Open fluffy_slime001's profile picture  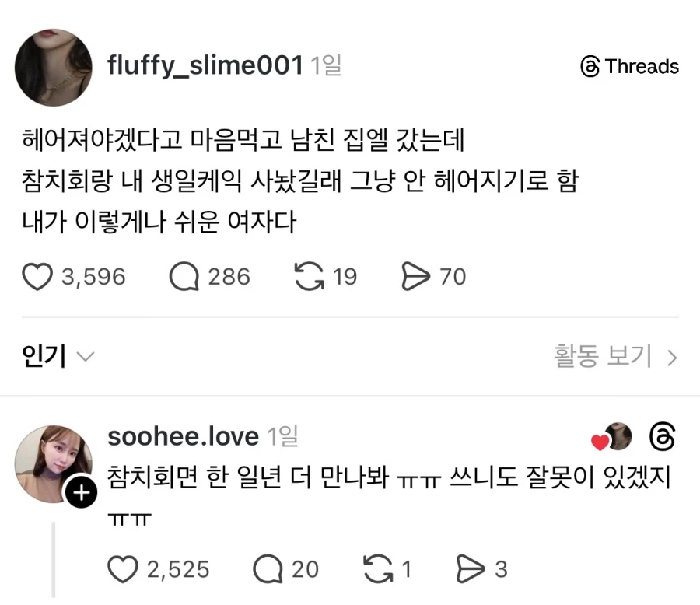53,67
